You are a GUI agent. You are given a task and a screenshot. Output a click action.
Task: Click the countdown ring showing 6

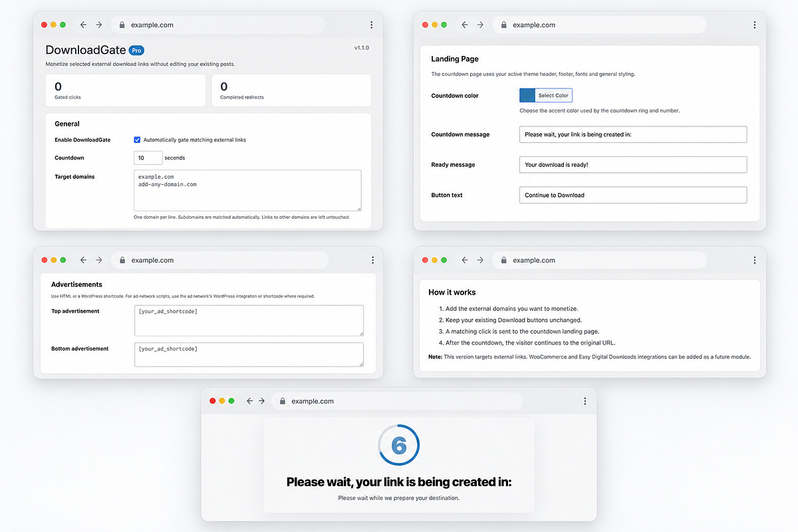(x=399, y=445)
